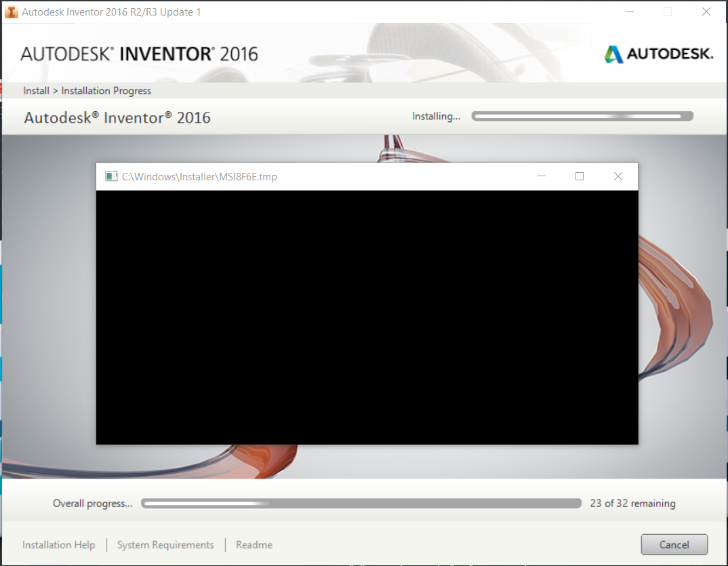The width and height of the screenshot is (728, 566).
Task: Click the '23 of 32 remaining' text
Action: pos(632,504)
